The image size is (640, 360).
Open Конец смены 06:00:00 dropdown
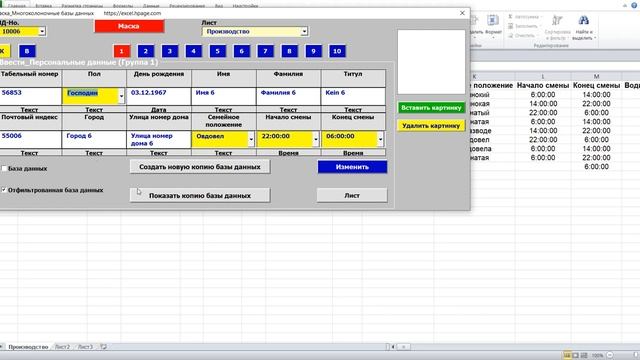380,139
